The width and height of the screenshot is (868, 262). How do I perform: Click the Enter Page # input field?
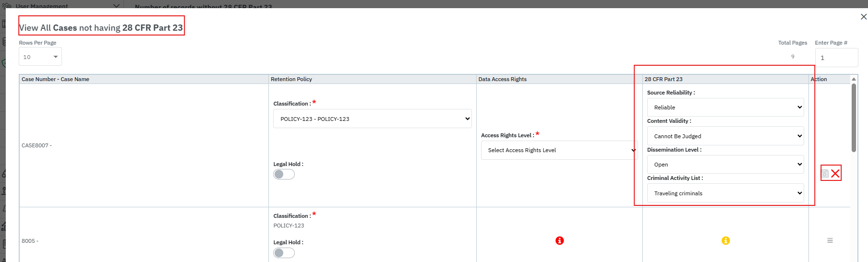[x=836, y=58]
